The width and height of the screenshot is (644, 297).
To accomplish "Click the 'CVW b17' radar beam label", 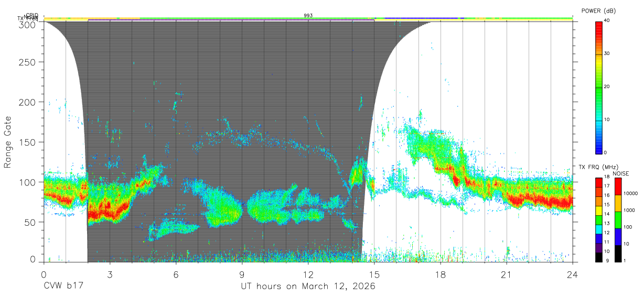I will point(63,287).
